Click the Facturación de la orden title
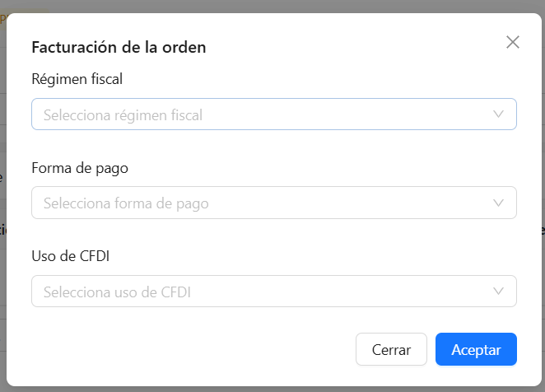 (x=119, y=47)
